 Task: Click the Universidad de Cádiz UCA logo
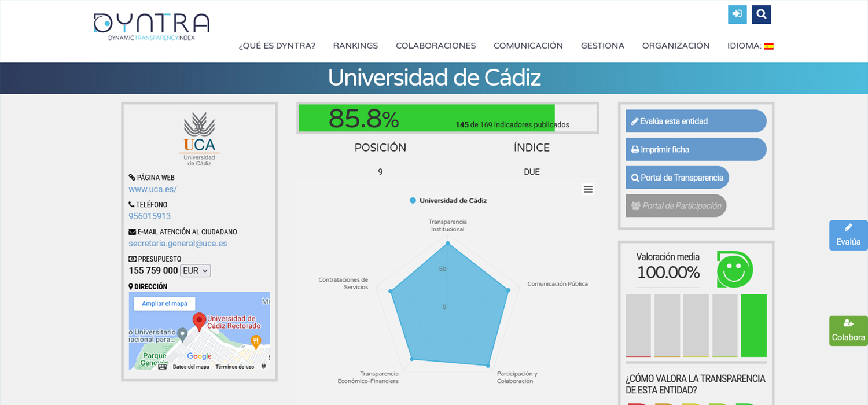(x=199, y=139)
